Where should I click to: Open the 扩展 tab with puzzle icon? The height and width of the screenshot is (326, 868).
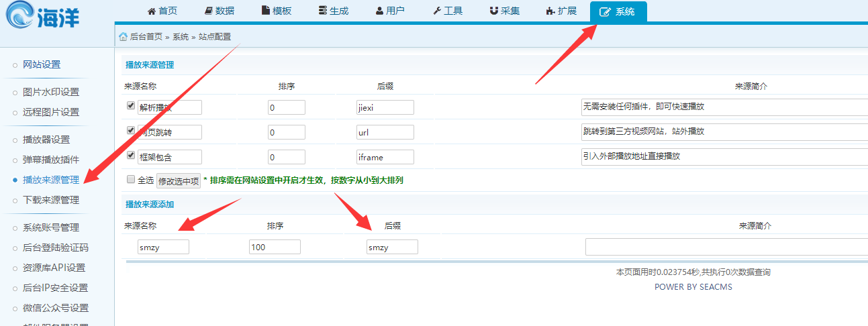(x=562, y=11)
